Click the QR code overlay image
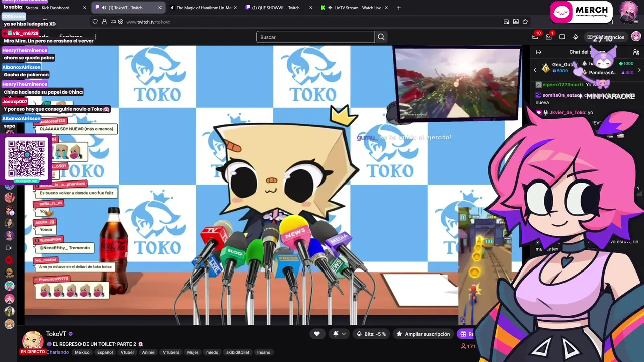 pos(26,159)
